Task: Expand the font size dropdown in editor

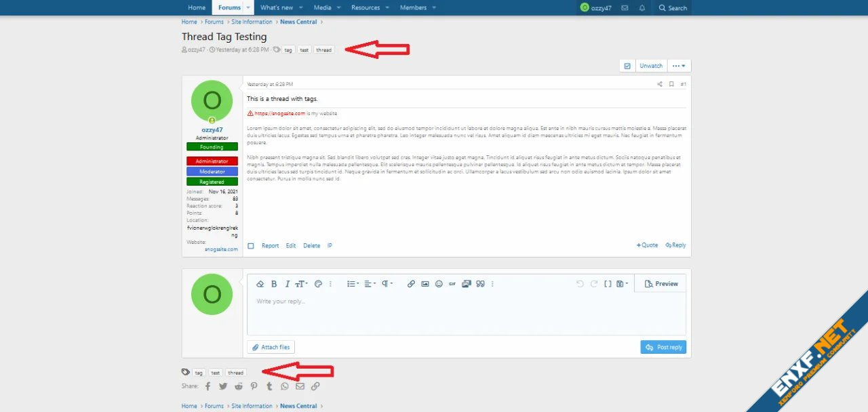Action: pyautogui.click(x=301, y=284)
